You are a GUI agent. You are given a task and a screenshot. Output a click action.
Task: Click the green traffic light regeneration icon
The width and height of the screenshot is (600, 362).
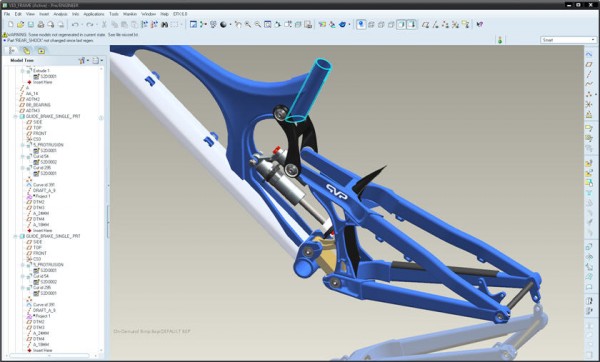tap(500, 40)
